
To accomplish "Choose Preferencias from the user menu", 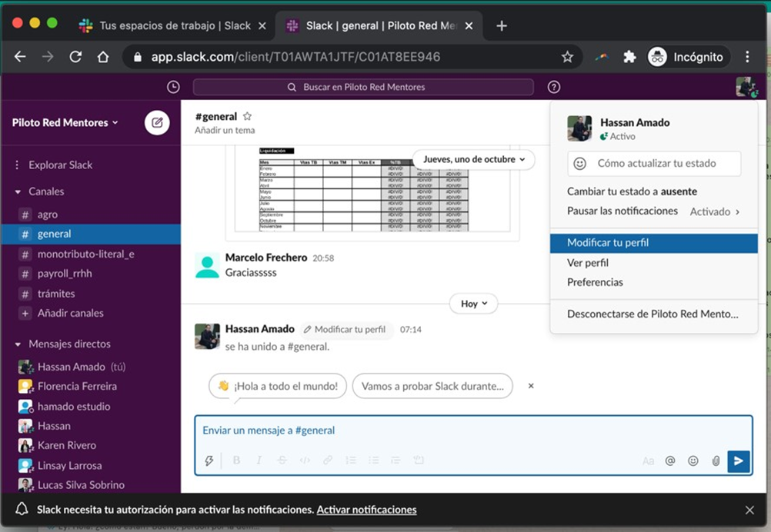I will [x=595, y=282].
